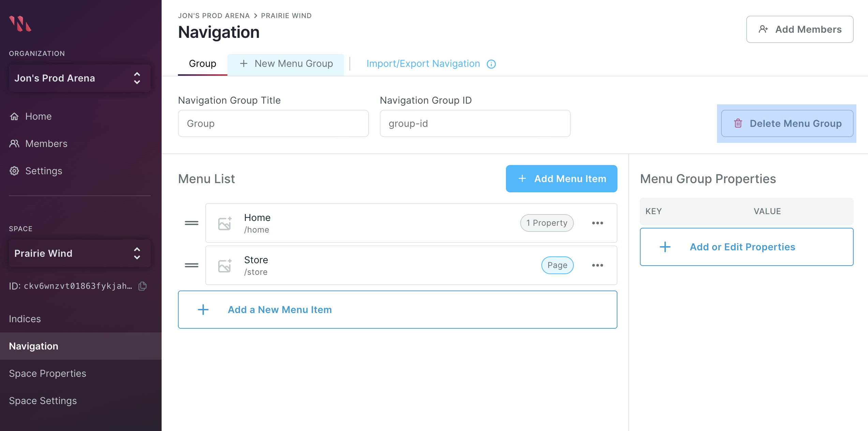868x431 pixels.
Task: Open the Store menu item's three-dot options
Action: point(597,265)
